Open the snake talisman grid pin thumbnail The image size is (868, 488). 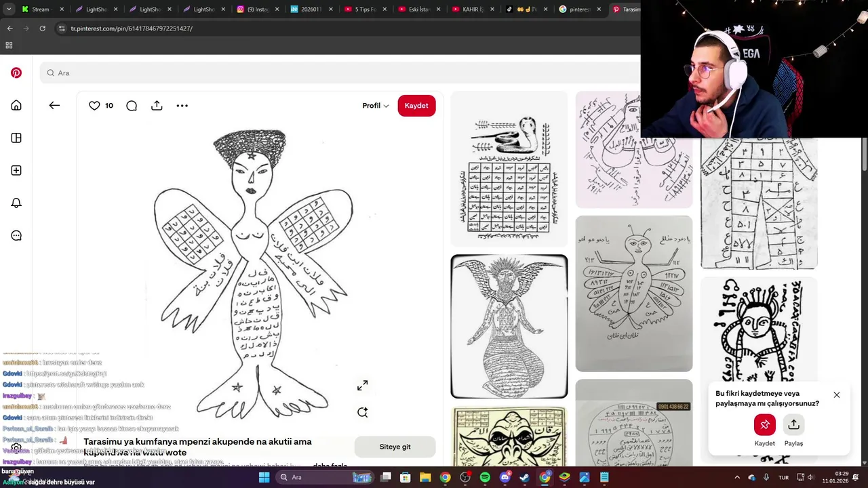coord(509,169)
